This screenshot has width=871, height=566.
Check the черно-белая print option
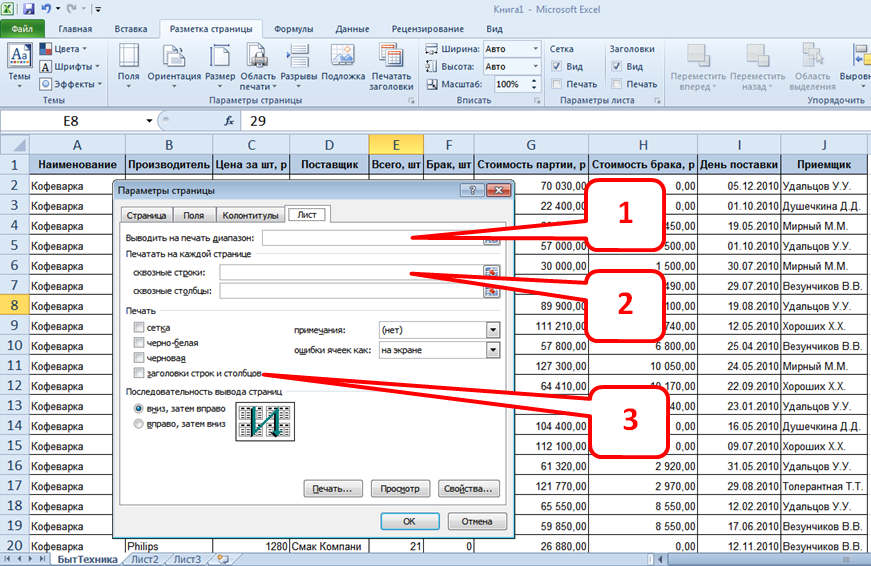(x=139, y=343)
